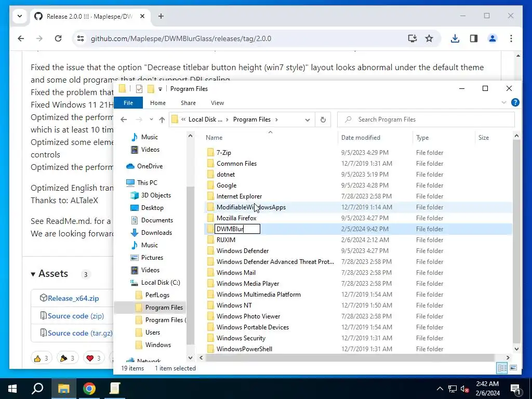The image size is (532, 399).
Task: Expand path chevron after Program Files
Action: (x=276, y=119)
